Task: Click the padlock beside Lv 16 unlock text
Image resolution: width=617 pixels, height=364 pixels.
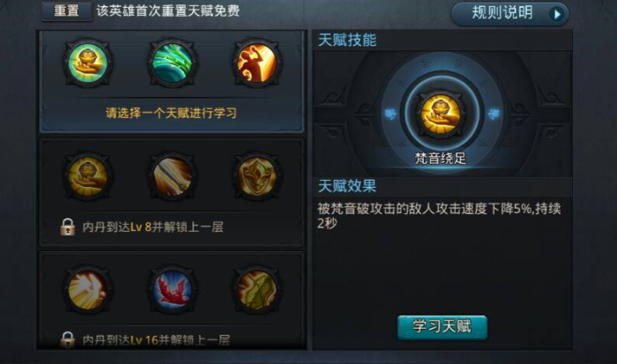Action: pyautogui.click(x=68, y=339)
